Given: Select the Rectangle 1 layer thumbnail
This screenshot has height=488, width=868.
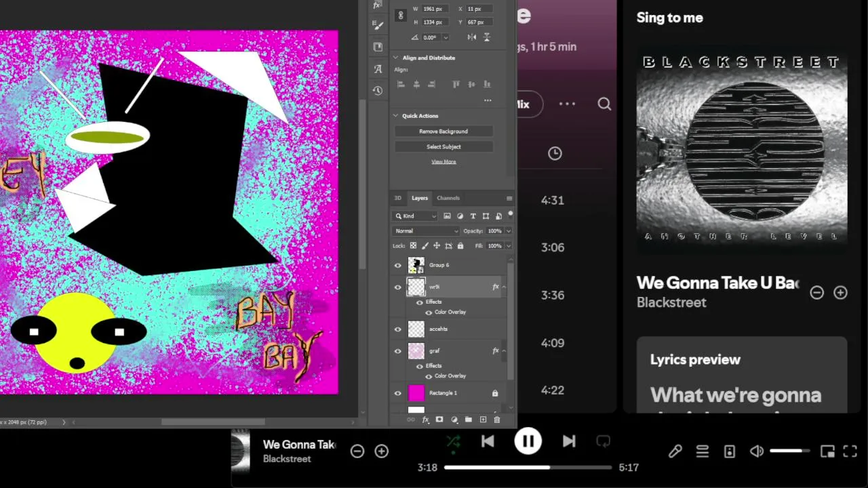Looking at the screenshot, I should coord(416,393).
